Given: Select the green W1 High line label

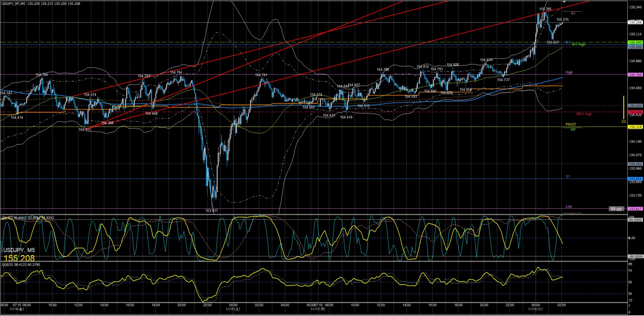Looking at the screenshot, I should pyautogui.click(x=578, y=44).
